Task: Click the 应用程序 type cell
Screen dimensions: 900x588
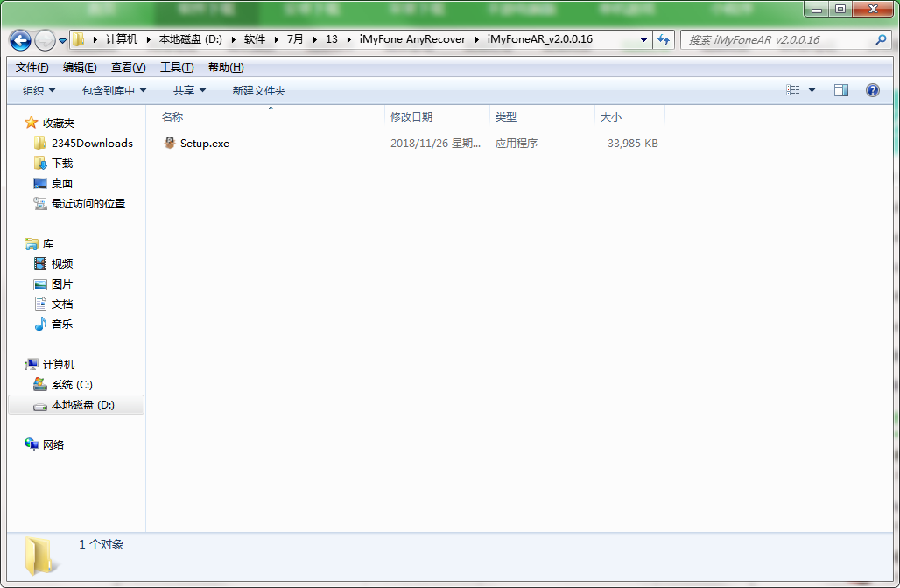Action: [x=517, y=143]
